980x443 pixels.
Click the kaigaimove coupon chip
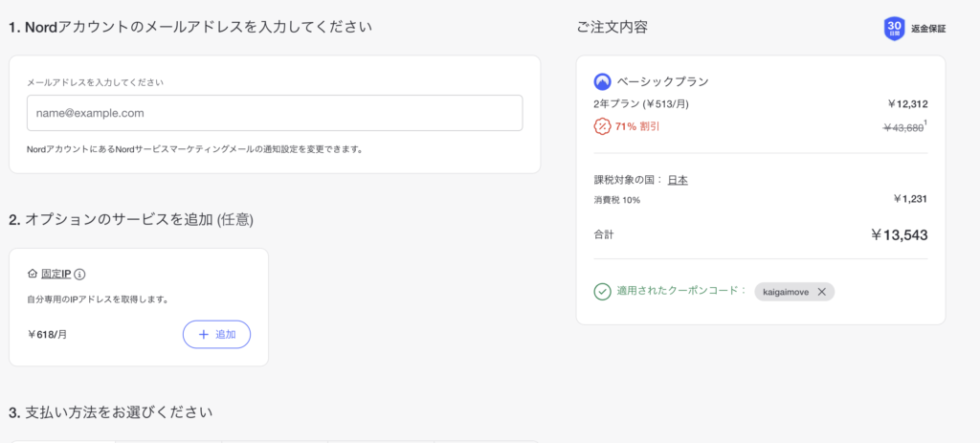pos(793,291)
